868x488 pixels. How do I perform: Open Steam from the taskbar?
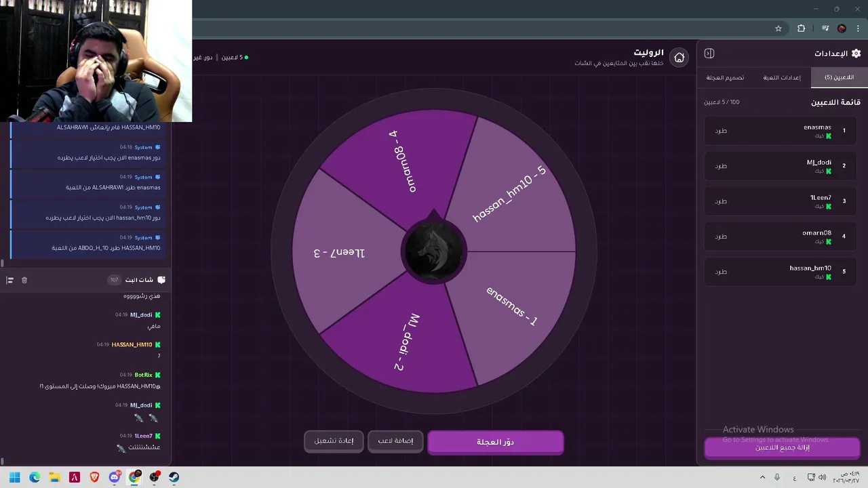pos(174,477)
